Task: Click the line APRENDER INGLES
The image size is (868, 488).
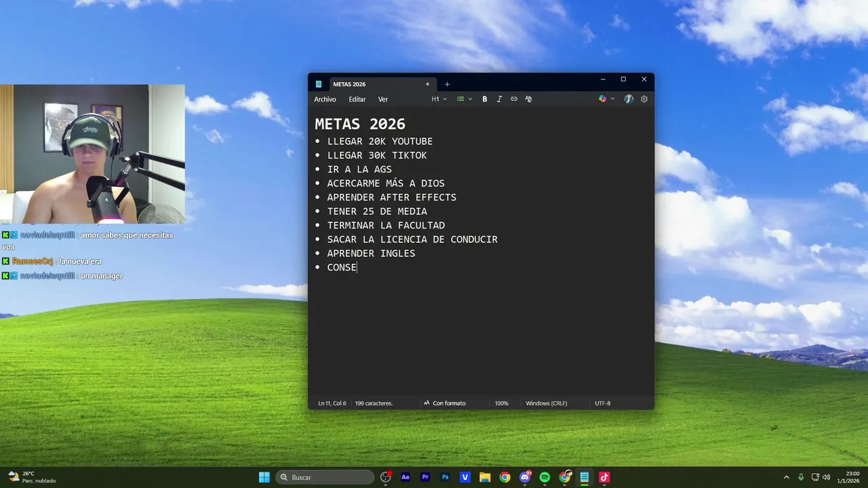Action: (x=371, y=253)
